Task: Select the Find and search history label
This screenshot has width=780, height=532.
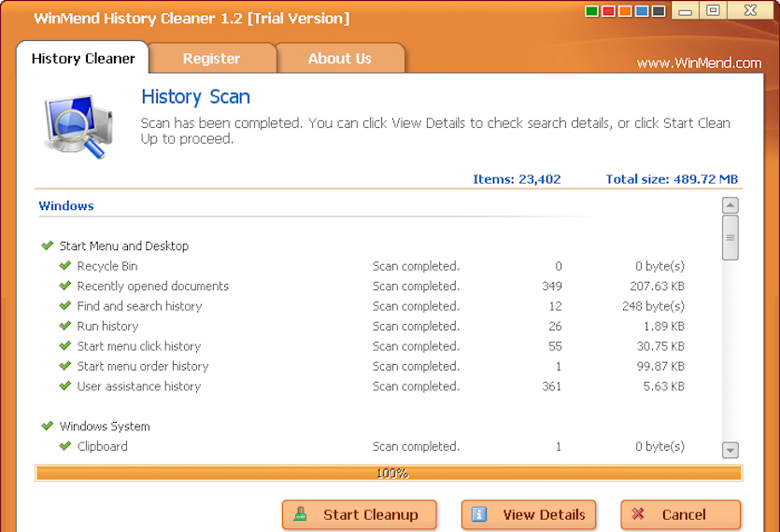Action: [x=139, y=306]
